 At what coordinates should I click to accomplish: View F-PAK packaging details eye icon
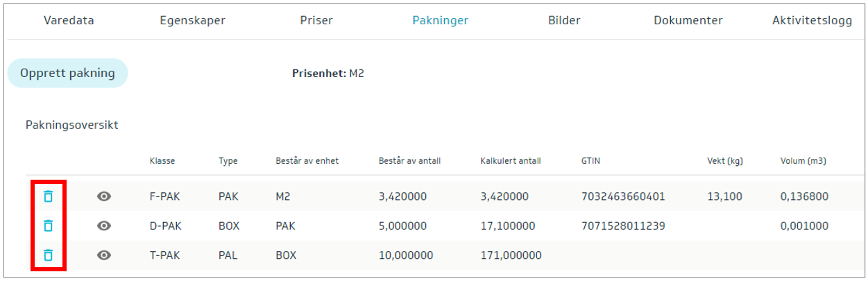coord(104,196)
